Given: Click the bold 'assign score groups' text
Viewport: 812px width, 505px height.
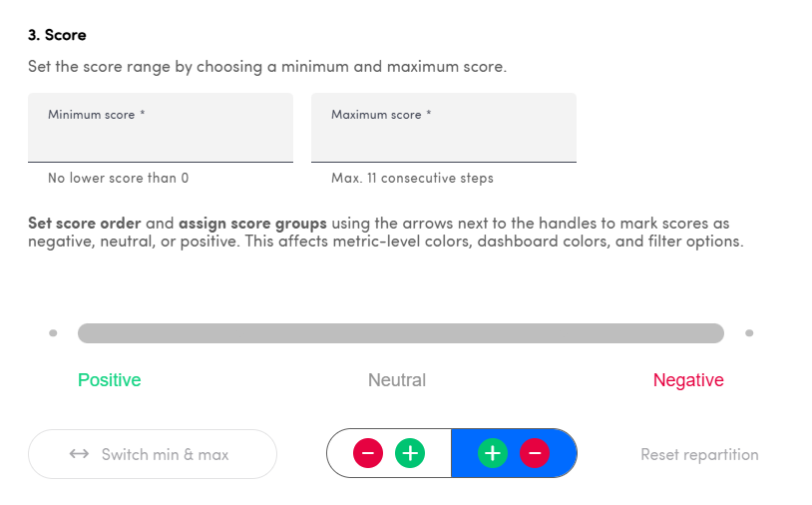Looking at the screenshot, I should pos(252,223).
